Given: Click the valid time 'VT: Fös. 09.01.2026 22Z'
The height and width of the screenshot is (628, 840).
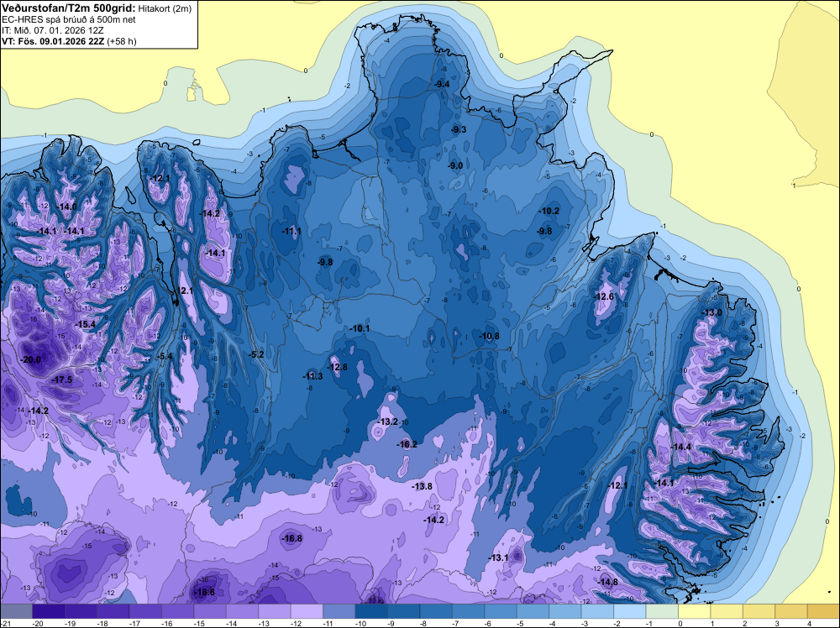Looking at the screenshot, I should (x=54, y=41).
